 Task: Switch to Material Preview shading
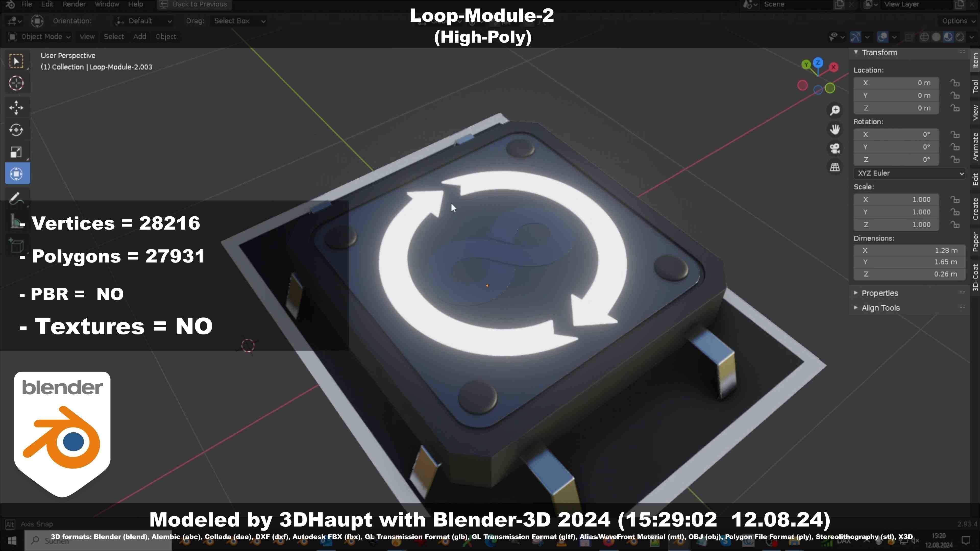pos(948,37)
